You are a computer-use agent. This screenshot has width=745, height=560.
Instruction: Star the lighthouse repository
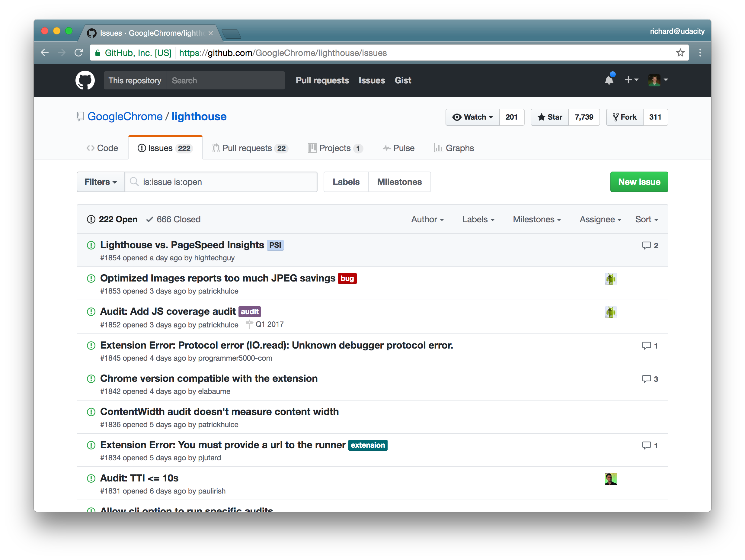[x=550, y=117]
